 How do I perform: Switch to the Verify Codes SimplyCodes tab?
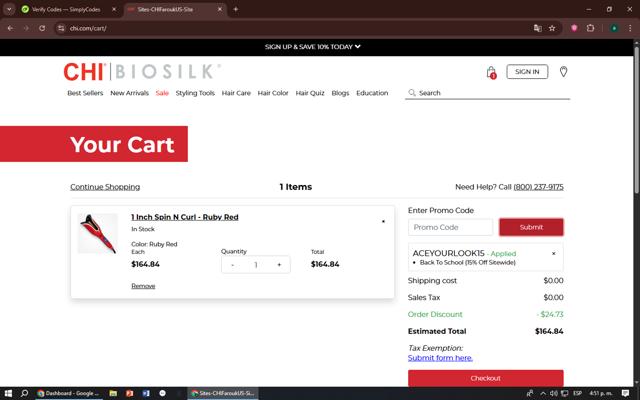click(67, 9)
